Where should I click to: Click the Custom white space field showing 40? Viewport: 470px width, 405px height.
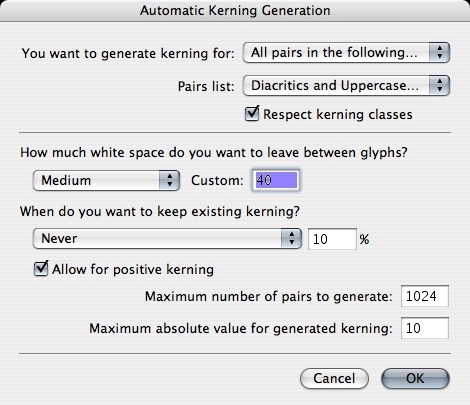point(276,180)
